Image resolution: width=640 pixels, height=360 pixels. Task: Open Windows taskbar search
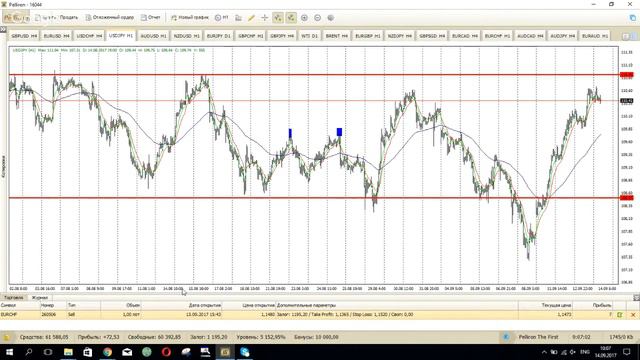(29, 352)
